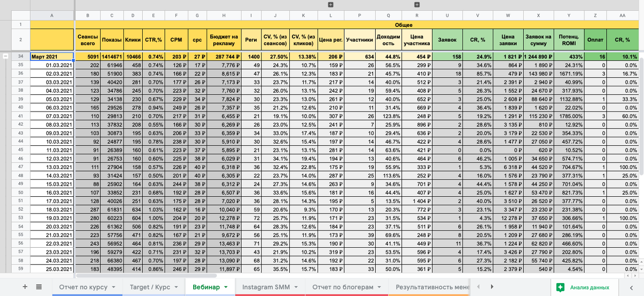Viewport: 644px width, 296px height.
Task: Select row 34 header
Action: (20, 56)
